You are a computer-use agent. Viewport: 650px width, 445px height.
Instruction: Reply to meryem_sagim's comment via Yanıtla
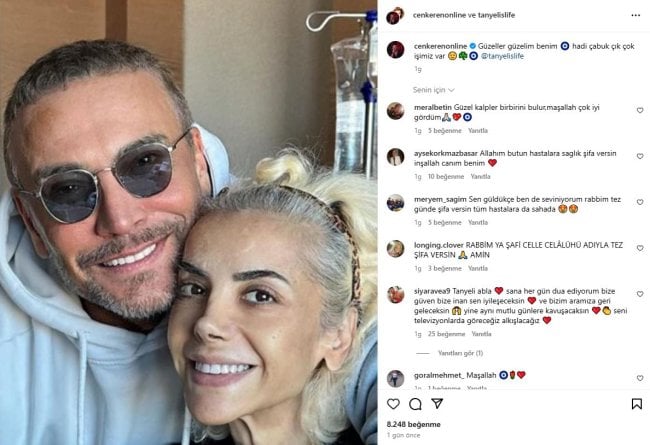[x=478, y=222]
